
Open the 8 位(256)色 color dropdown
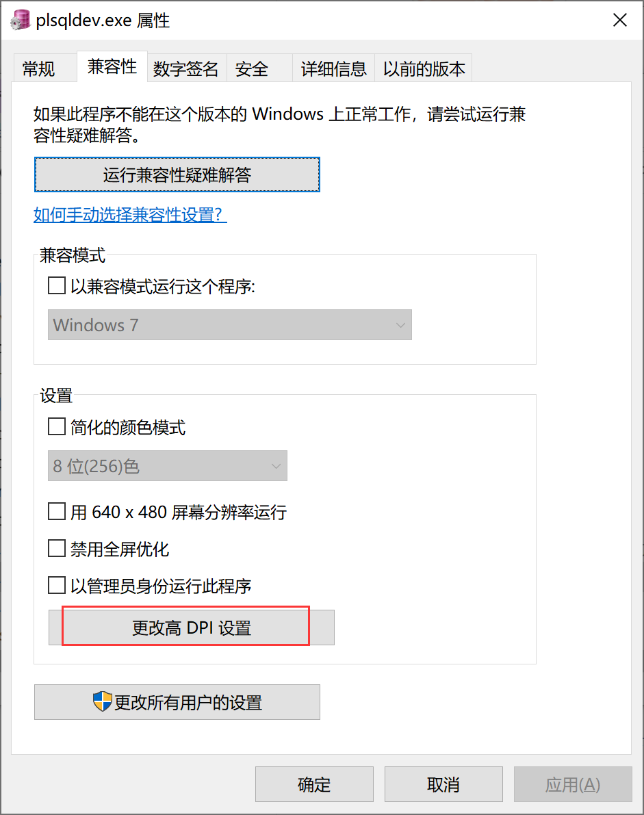[x=168, y=466]
